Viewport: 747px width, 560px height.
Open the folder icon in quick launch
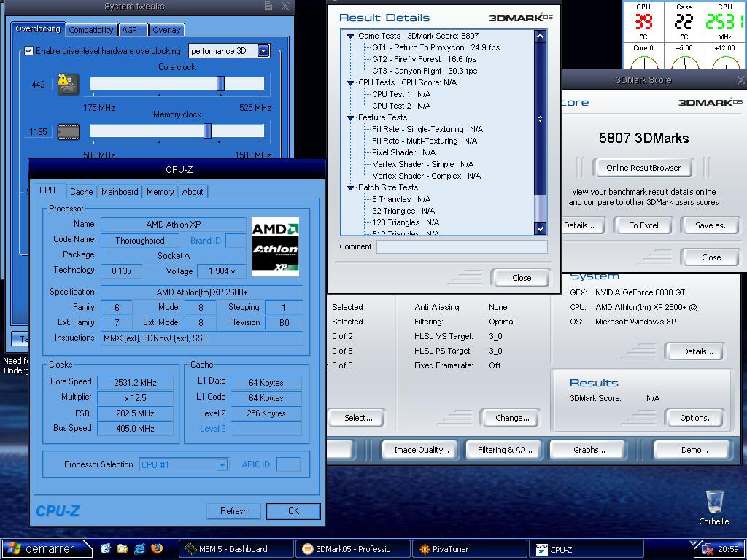pos(123,548)
